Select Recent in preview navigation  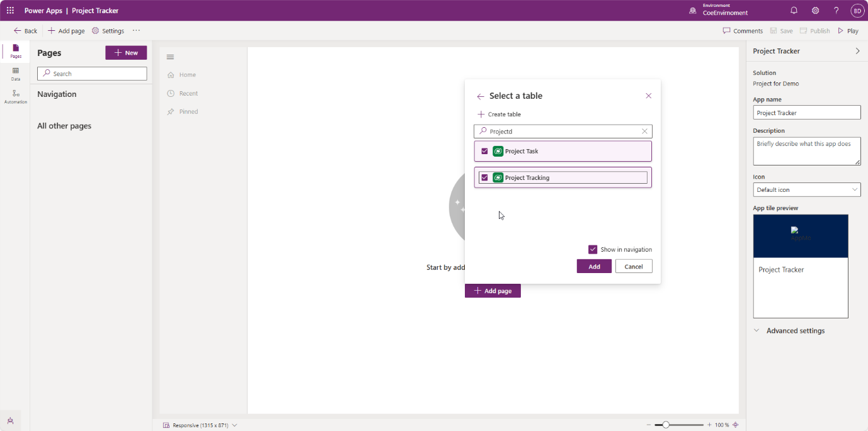183,93
